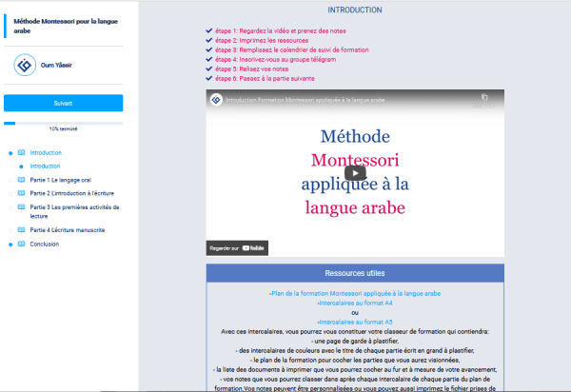The image size is (571, 392).
Task: Open the Conclusion section
Action: [x=45, y=244]
